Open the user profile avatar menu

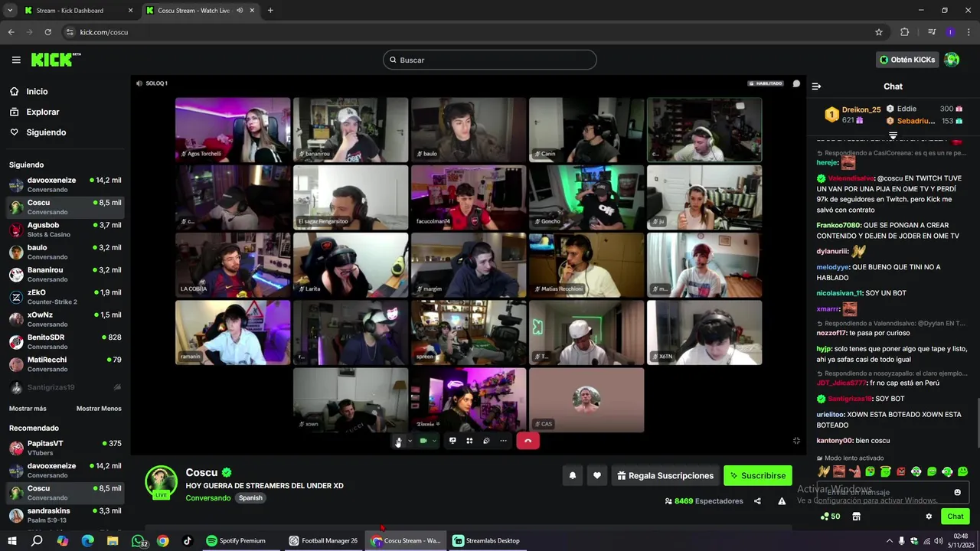click(x=952, y=60)
